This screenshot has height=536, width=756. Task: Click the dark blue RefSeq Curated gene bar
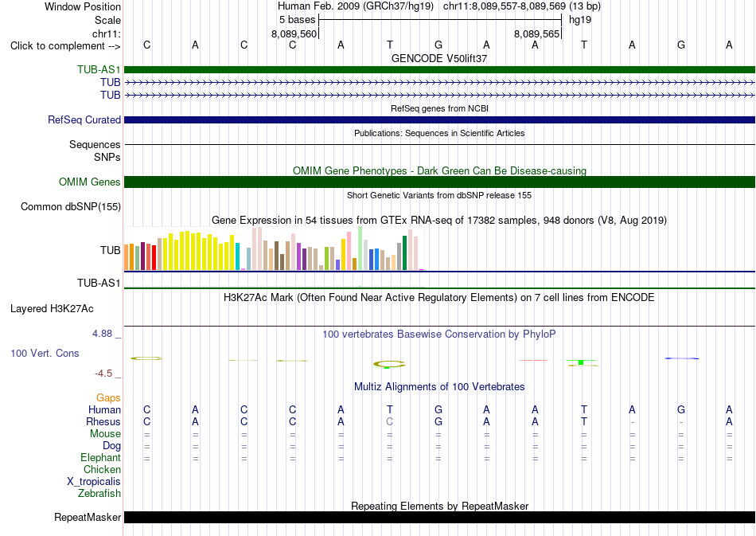click(439, 119)
